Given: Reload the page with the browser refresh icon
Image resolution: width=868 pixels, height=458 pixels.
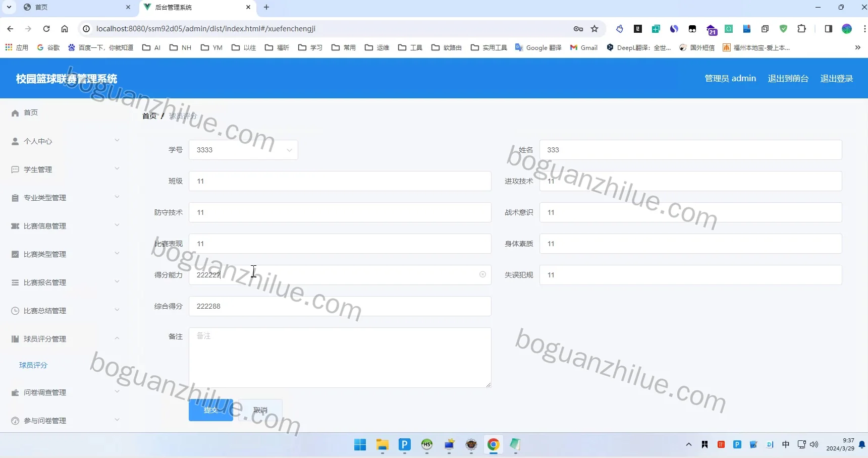Looking at the screenshot, I should (46, 29).
